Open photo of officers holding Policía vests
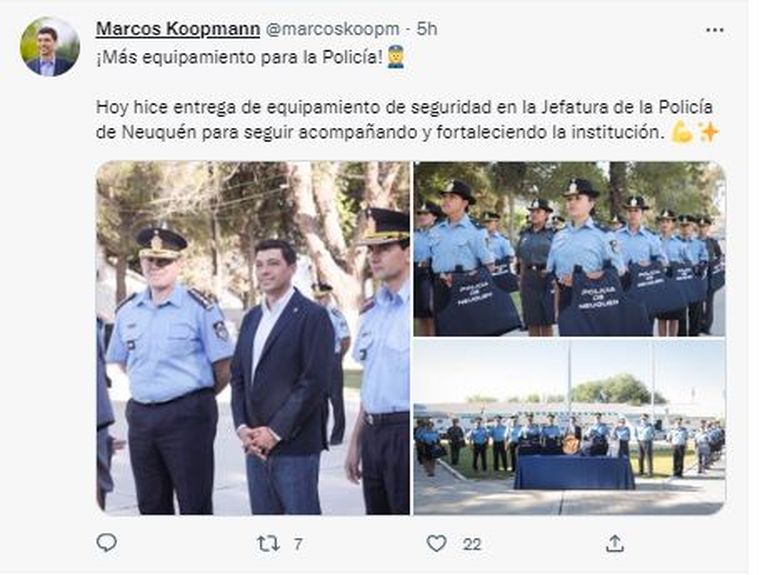This screenshot has width=770, height=575. pos(569,248)
